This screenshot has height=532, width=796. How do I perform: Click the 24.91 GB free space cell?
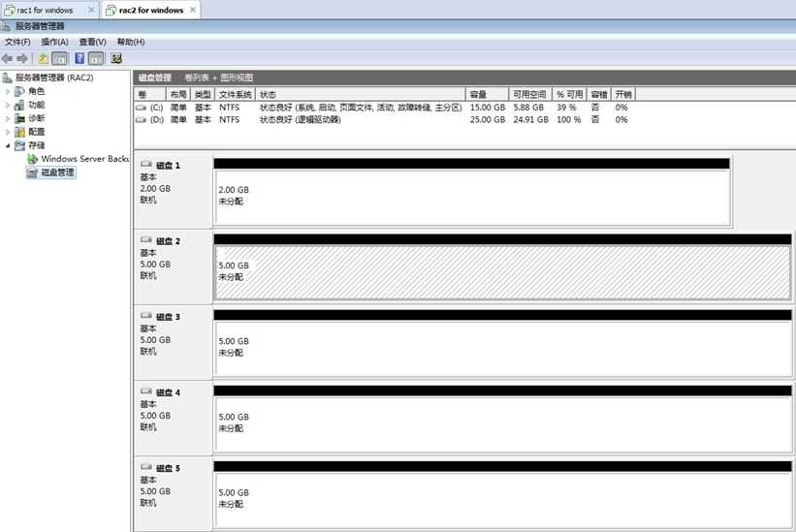(530, 120)
